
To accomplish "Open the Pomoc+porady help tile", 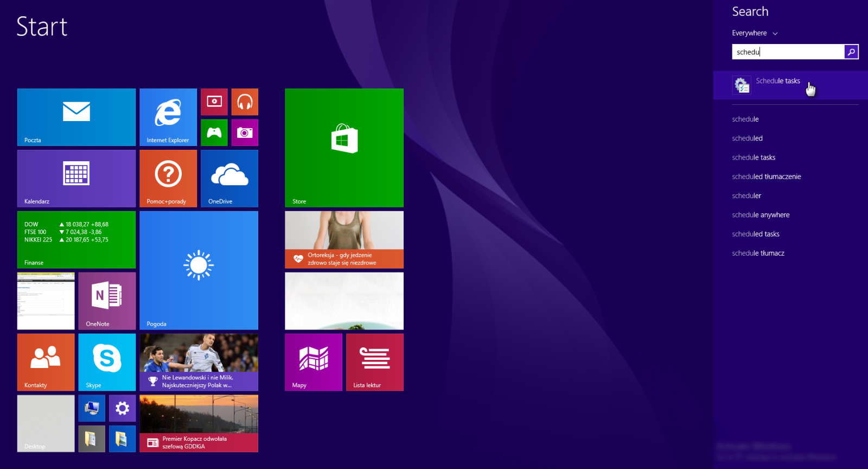I will point(168,179).
